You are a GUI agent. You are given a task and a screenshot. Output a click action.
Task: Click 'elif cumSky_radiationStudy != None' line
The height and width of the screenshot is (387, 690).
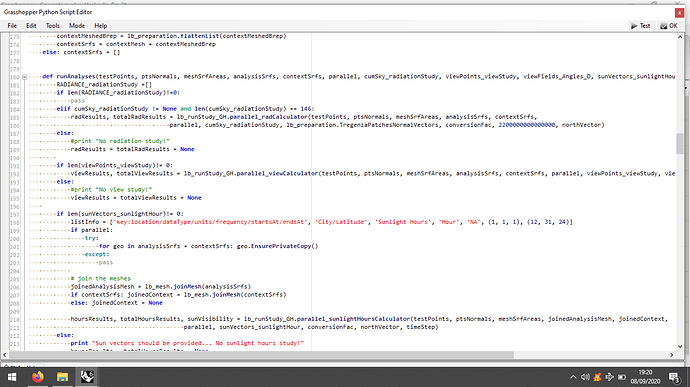coord(185,109)
